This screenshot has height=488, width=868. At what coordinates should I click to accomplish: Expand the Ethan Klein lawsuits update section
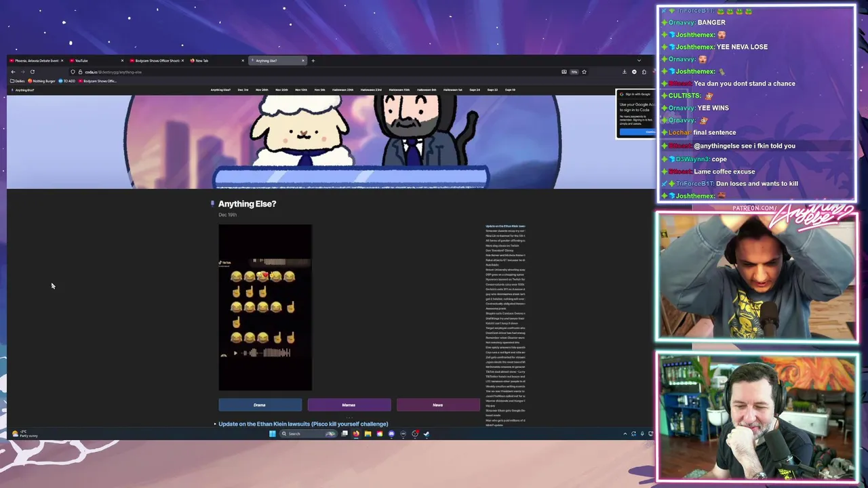click(216, 424)
